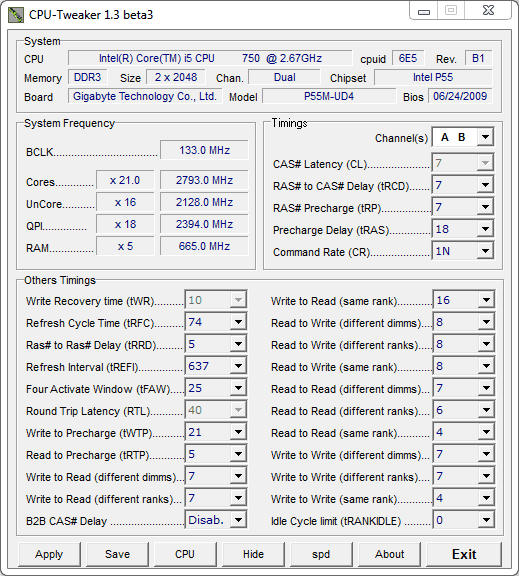
Task: Click the Board field Gigabyte Technology
Action: 145,96
